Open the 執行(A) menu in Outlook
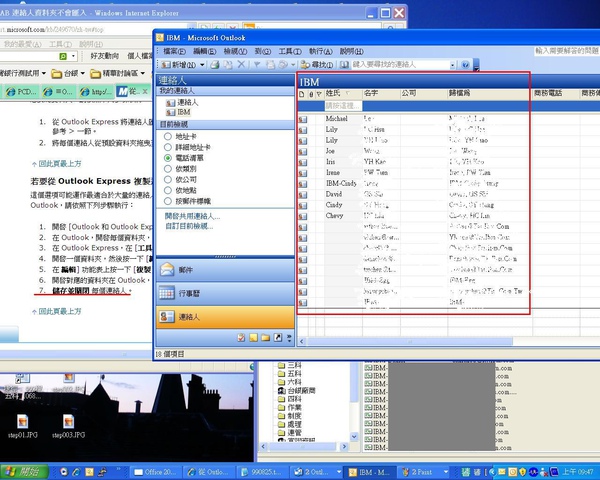The height and width of the screenshot is (480, 600). [320, 51]
